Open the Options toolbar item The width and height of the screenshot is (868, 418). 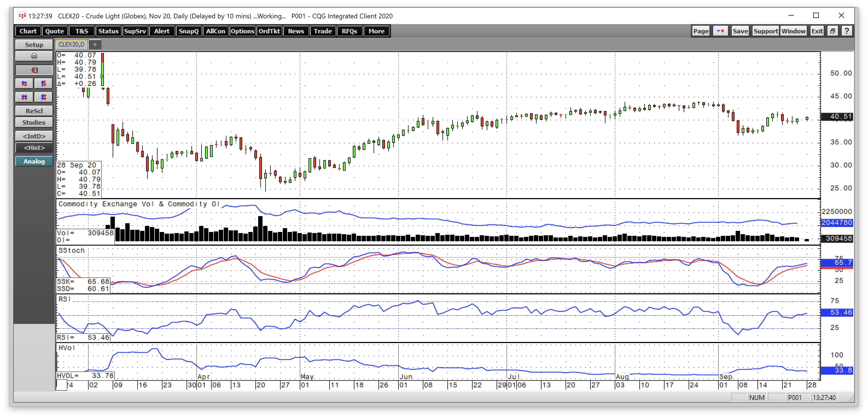pyautogui.click(x=242, y=31)
